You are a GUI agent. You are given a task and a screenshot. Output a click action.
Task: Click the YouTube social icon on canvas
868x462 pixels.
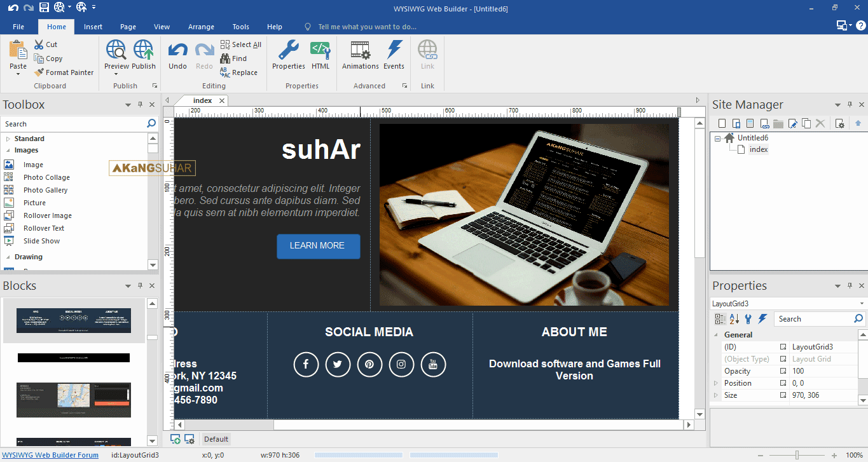click(x=433, y=364)
